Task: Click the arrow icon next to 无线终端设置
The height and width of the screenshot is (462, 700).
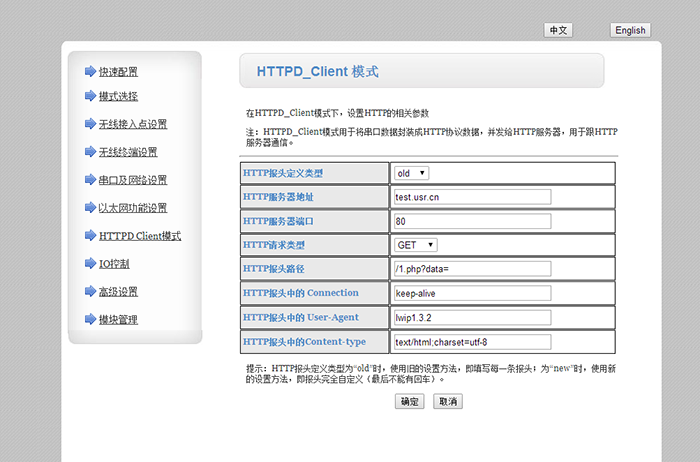Action: coord(90,152)
